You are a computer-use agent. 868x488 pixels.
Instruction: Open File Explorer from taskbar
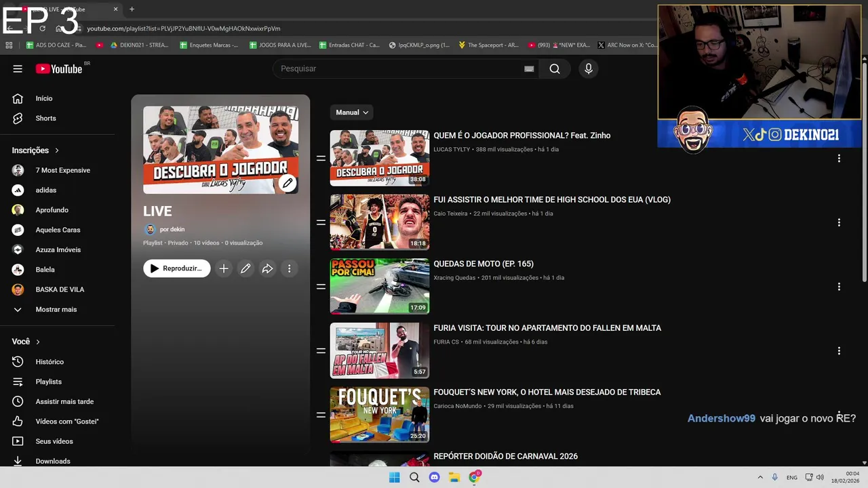[454, 477]
